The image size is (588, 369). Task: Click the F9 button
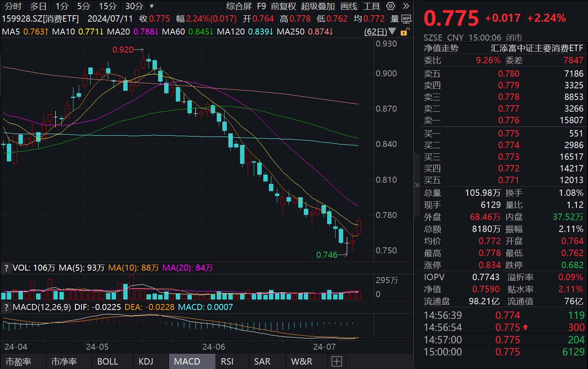pyautogui.click(x=261, y=6)
